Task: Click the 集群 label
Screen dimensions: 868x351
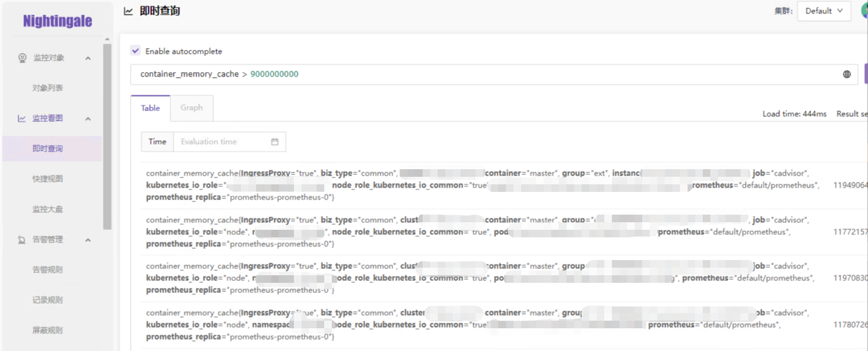Action: (x=783, y=11)
